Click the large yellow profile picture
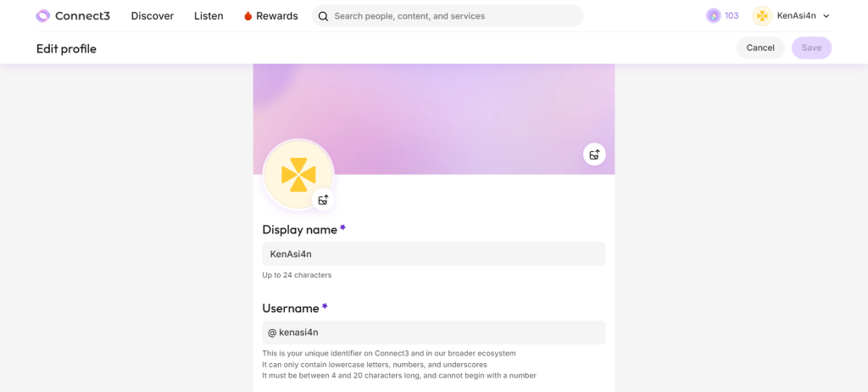Screen dimensions: 868x392 (x=298, y=174)
